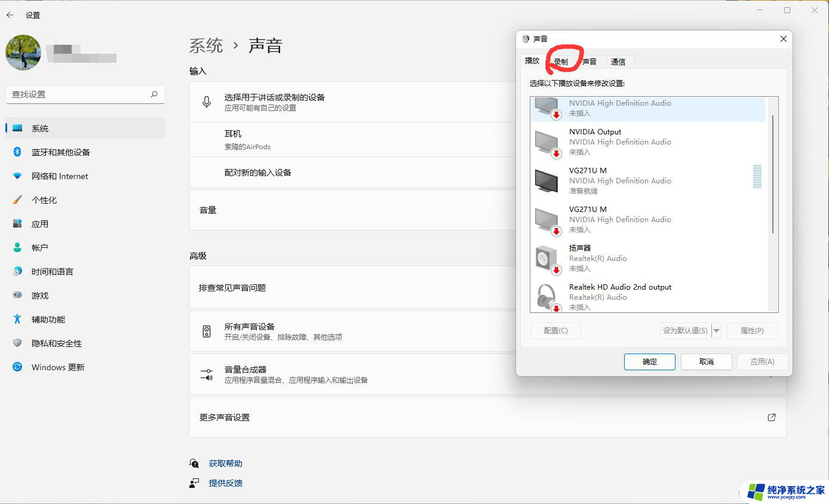Click 配对新的输入设备 row
Screen dimensions: 829x504
(352, 173)
